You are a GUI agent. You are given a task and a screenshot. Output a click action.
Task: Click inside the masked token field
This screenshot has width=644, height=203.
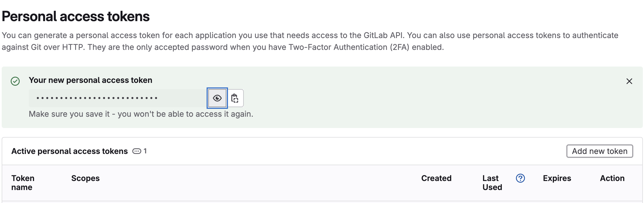[118, 98]
